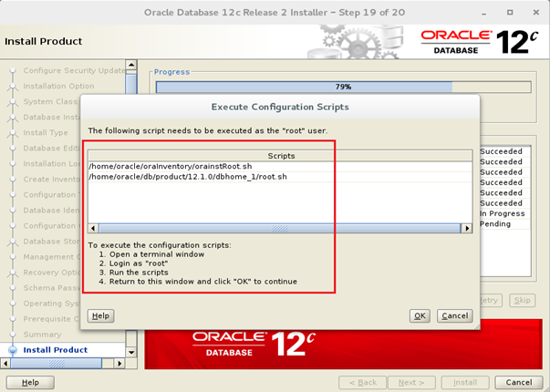Click the partially hidden Retry button
The height and width of the screenshot is (392, 550).
tap(491, 300)
